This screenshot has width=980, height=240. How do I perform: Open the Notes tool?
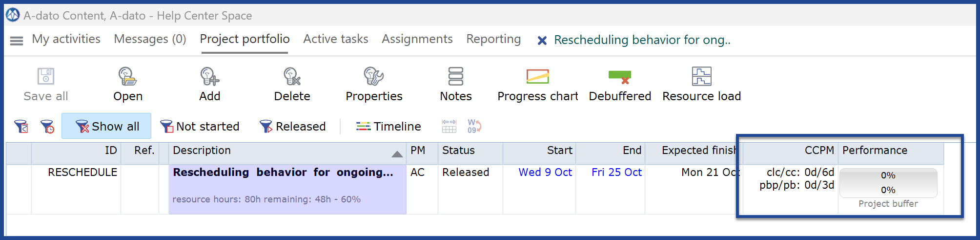pos(456,77)
